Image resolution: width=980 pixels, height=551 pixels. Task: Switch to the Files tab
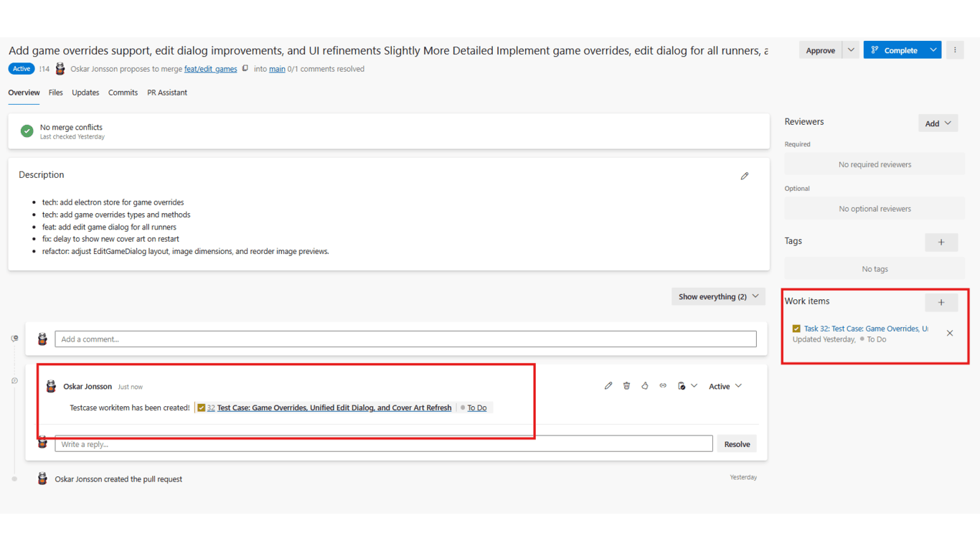pos(56,93)
